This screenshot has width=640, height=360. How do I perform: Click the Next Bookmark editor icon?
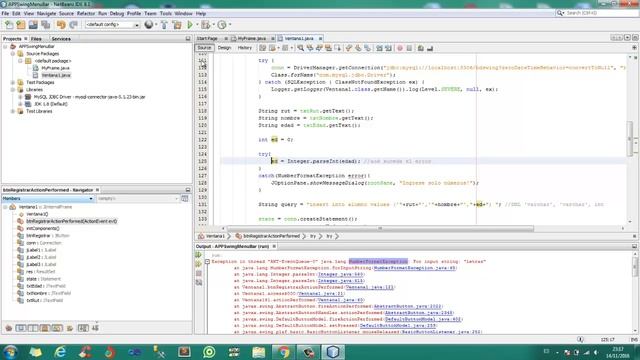coord(358,48)
